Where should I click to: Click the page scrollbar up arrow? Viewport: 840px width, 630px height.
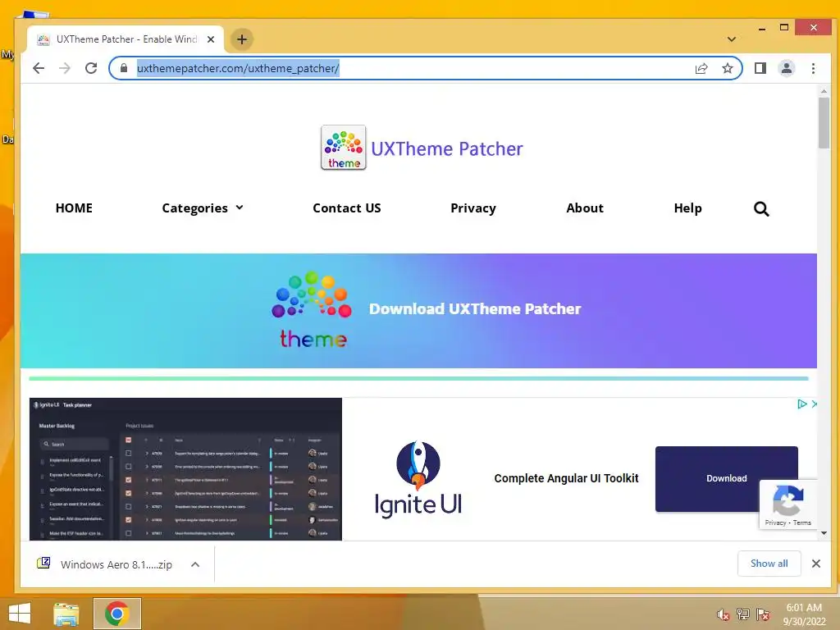[x=824, y=91]
